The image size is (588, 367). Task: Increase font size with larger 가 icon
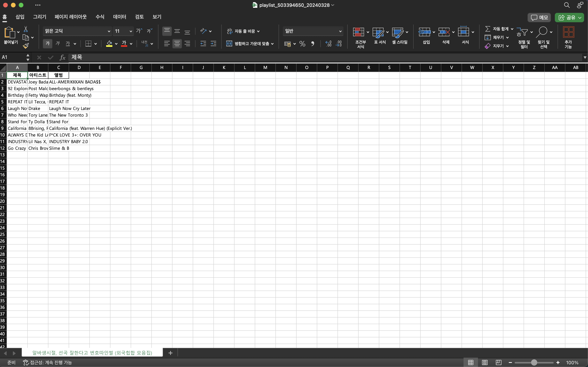139,31
